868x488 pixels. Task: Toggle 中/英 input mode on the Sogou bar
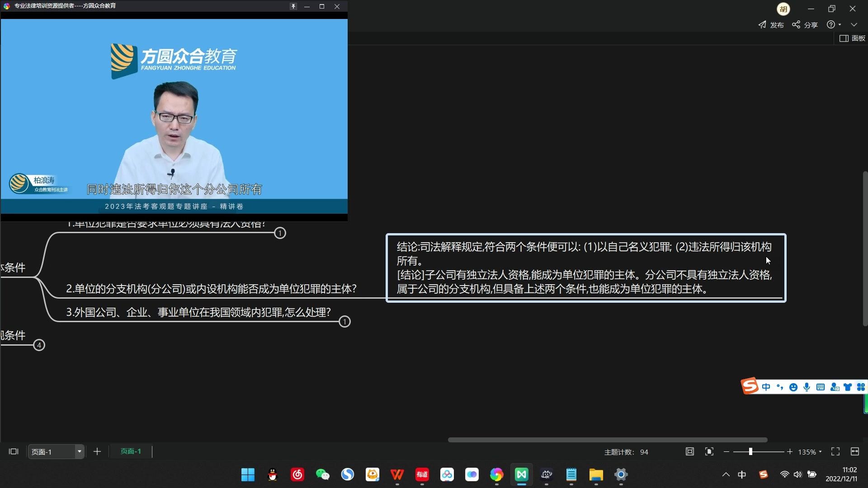766,387
